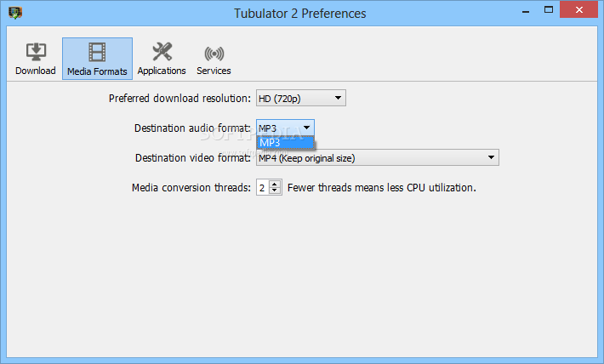
Task: Click the Media Formats film strip icon
Action: tap(97, 52)
